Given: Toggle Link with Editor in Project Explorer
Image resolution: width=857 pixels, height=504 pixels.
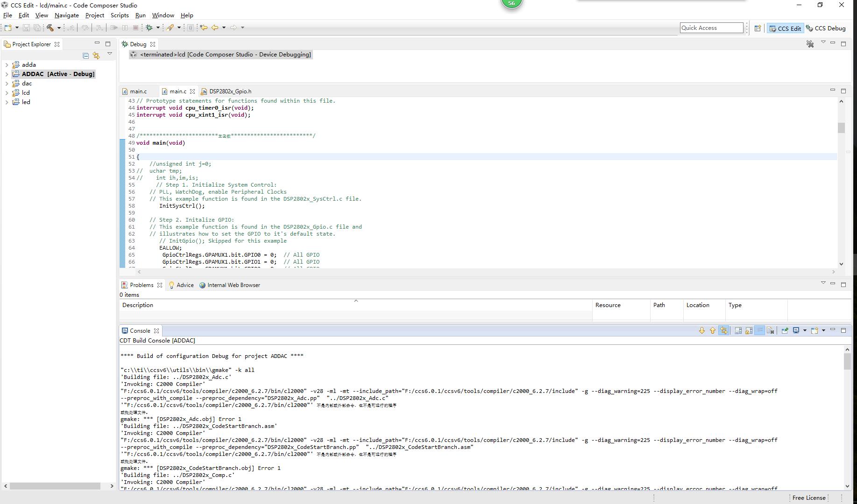Looking at the screenshot, I should (96, 56).
